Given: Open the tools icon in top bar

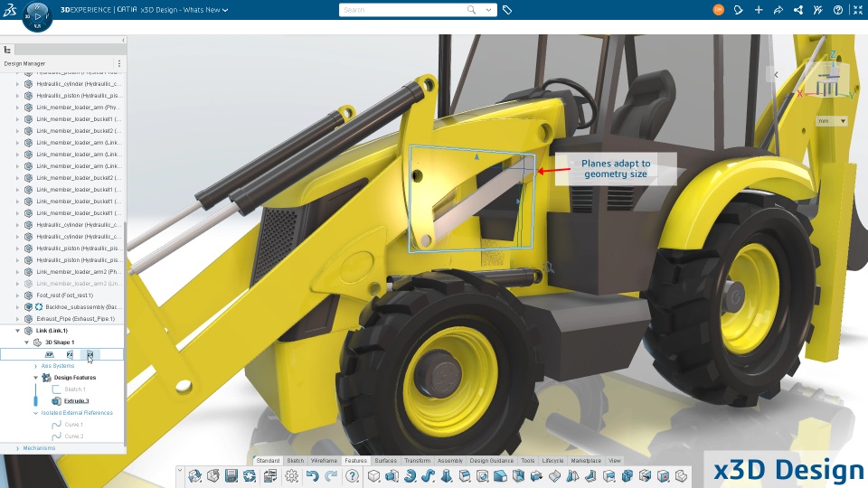Looking at the screenshot, I should click(x=818, y=10).
